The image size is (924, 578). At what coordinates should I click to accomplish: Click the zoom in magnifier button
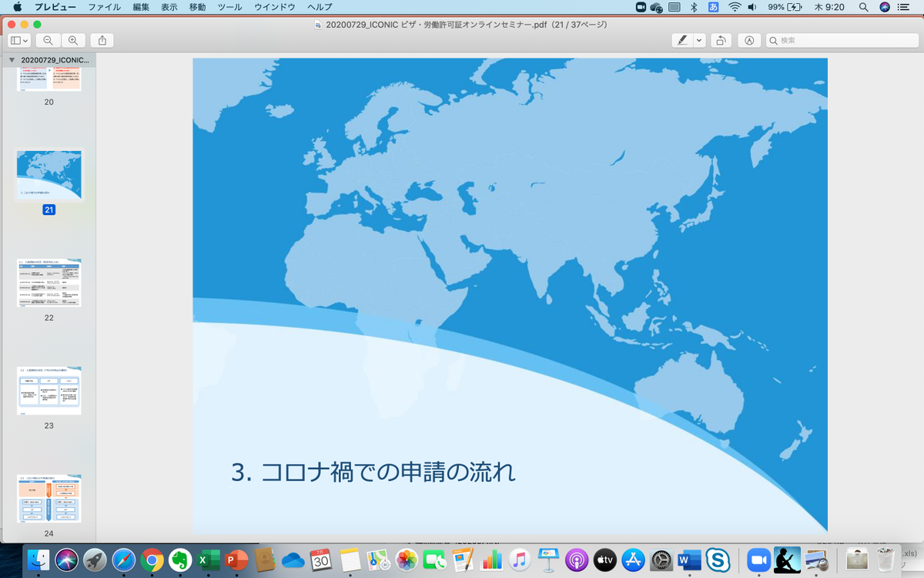[x=73, y=40]
